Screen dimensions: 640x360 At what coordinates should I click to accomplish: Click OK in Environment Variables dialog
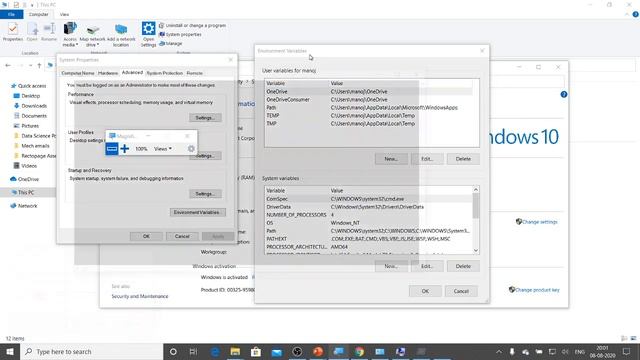[x=425, y=291]
